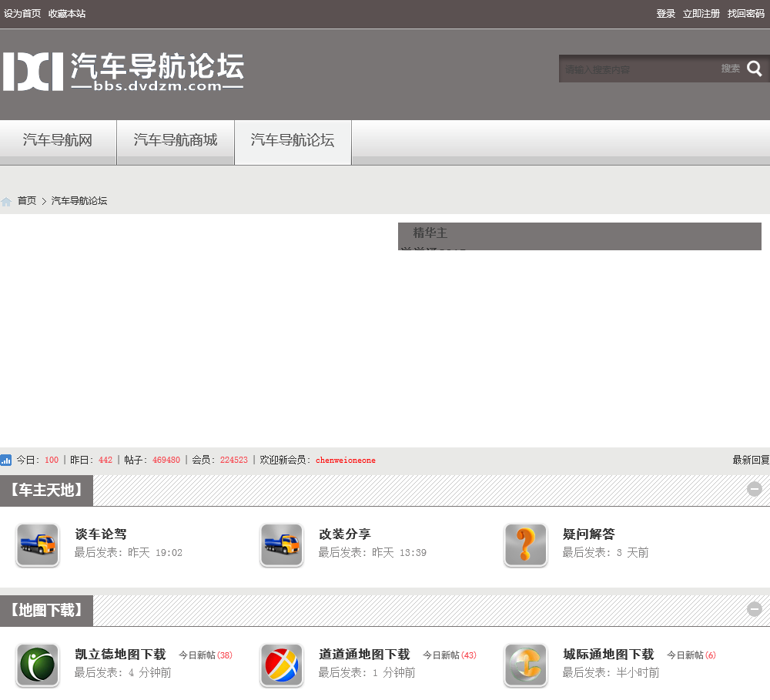Viewport: 770px width, 700px height.
Task: Select the 汽车导航论坛 tab
Action: [293, 141]
